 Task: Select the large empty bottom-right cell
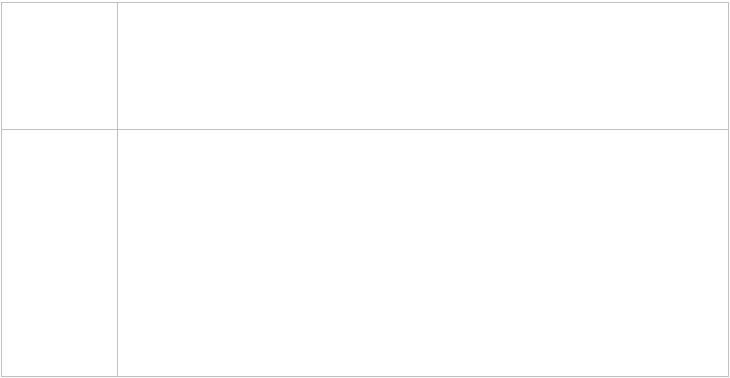pyautogui.click(x=423, y=253)
